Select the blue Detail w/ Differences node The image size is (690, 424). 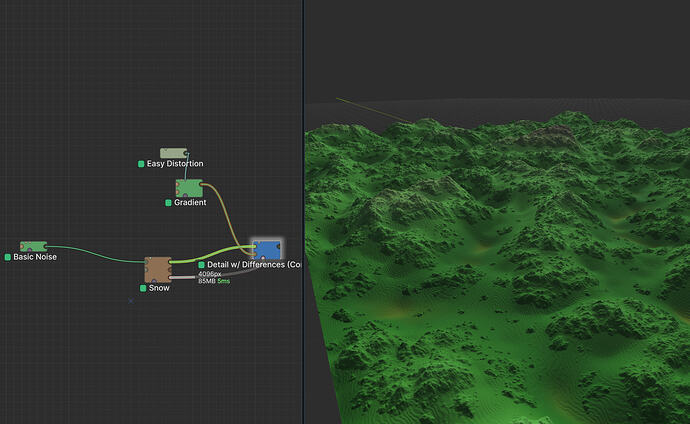pos(267,250)
